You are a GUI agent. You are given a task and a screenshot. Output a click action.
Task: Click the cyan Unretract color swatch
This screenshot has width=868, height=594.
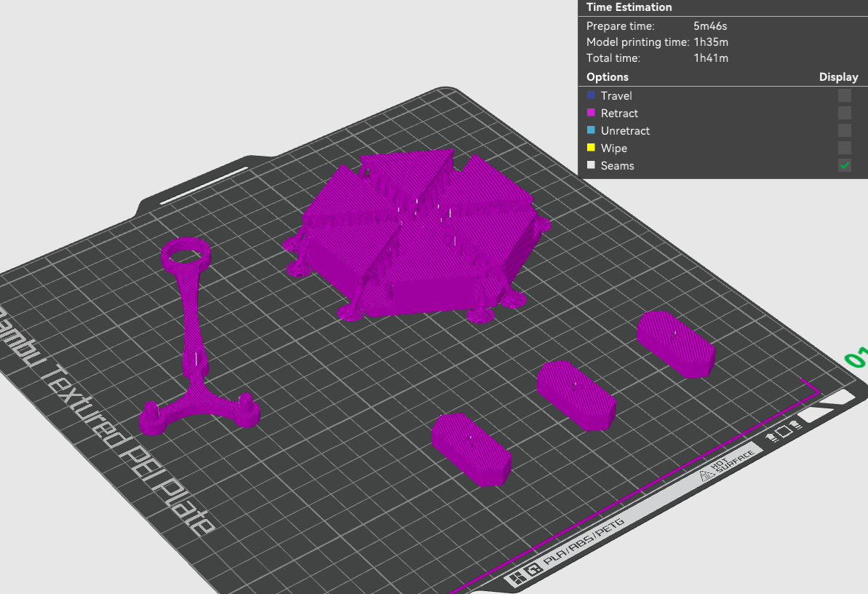pyautogui.click(x=591, y=130)
